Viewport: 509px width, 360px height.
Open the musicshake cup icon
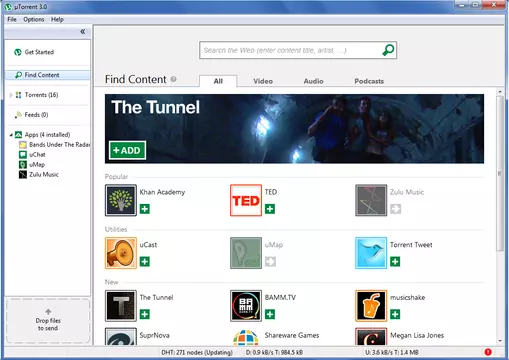click(x=371, y=306)
